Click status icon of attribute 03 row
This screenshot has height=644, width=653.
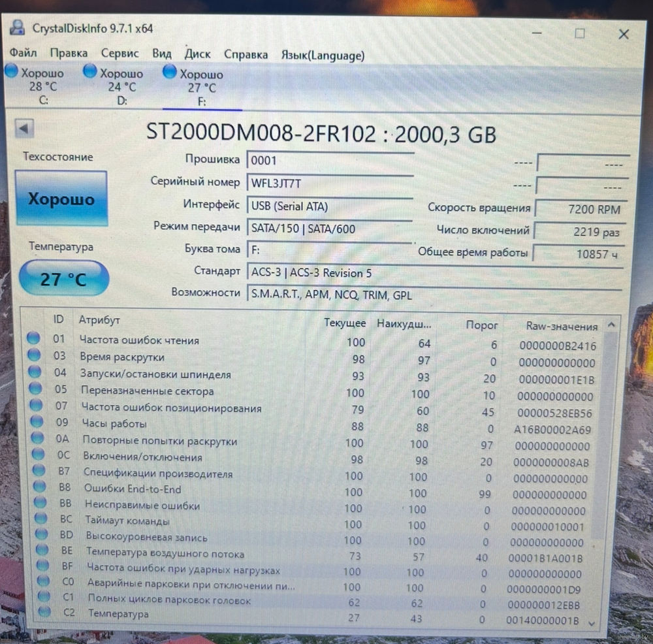34,355
